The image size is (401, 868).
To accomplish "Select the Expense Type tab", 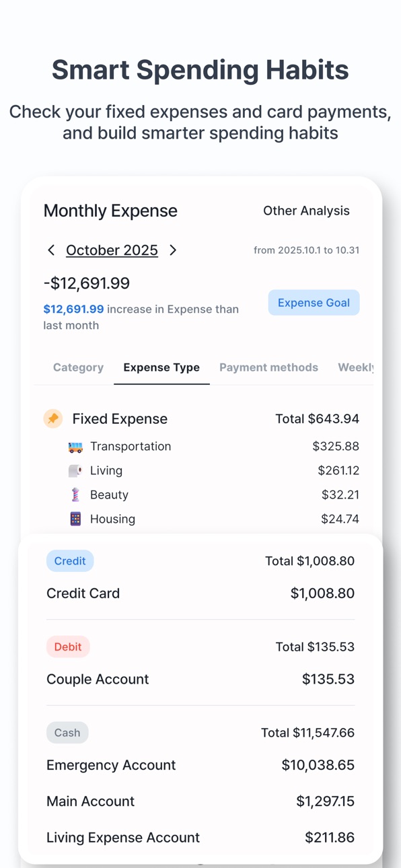I will (161, 367).
